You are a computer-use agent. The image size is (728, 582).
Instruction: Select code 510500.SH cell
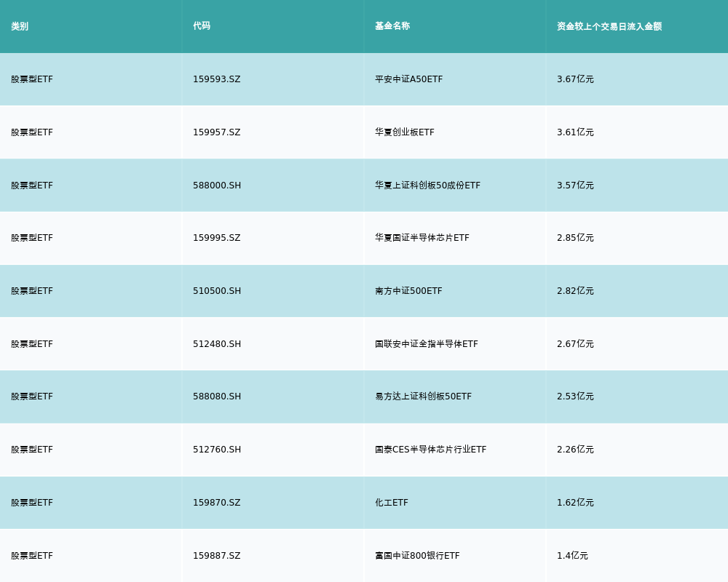tap(217, 291)
